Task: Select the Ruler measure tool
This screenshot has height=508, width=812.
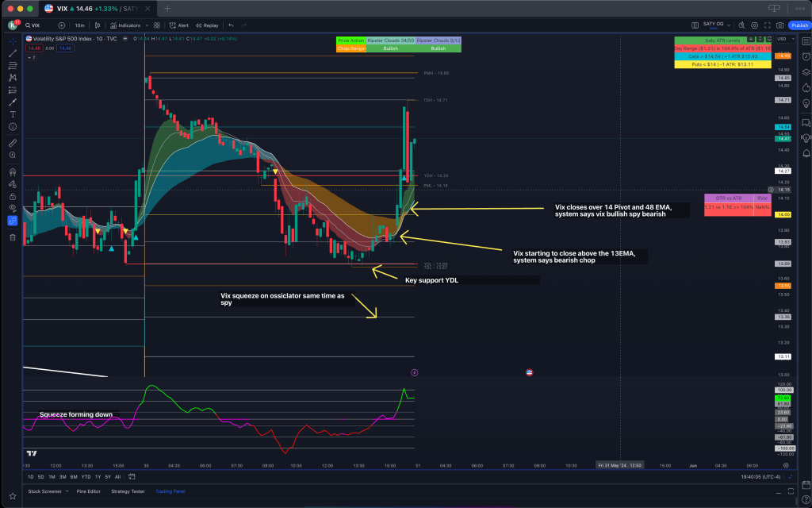Action: pos(12,144)
